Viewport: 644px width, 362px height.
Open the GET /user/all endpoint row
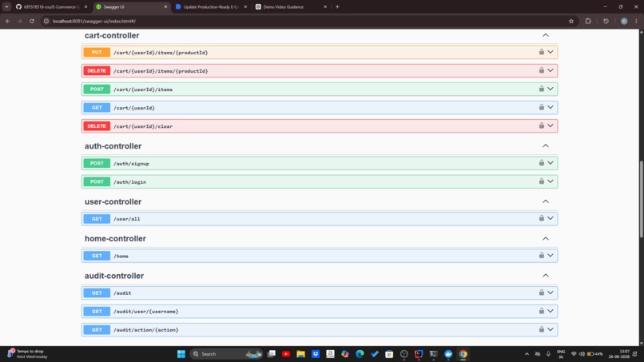(319, 219)
